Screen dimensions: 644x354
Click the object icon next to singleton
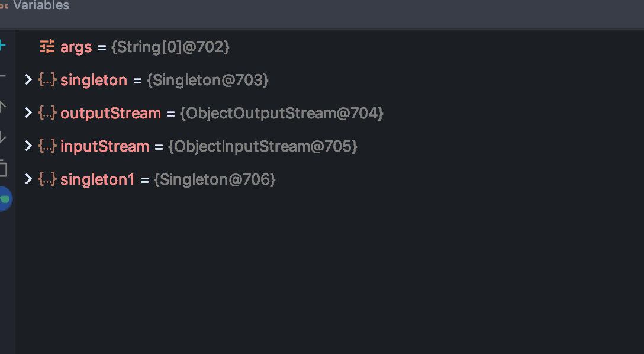(47, 79)
